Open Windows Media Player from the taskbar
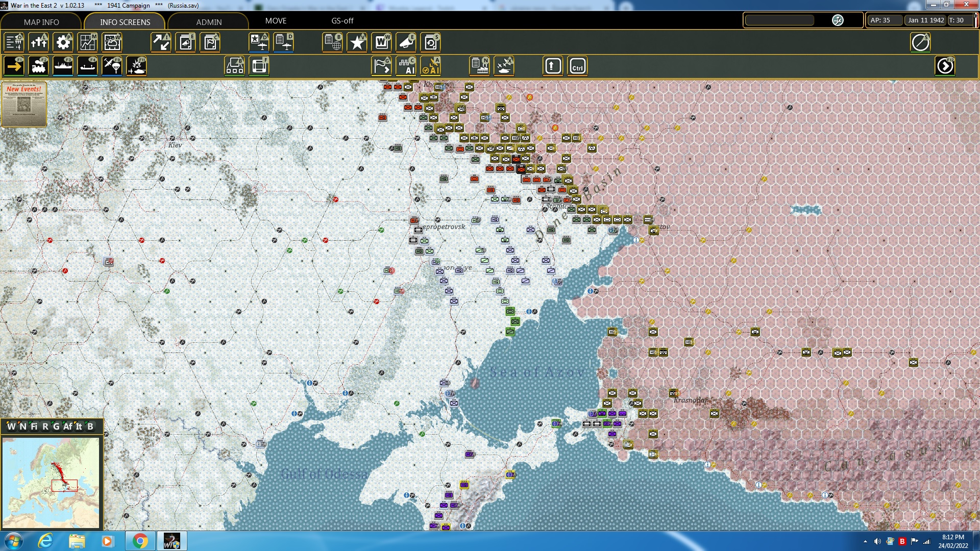Image resolution: width=980 pixels, height=551 pixels. [107, 541]
